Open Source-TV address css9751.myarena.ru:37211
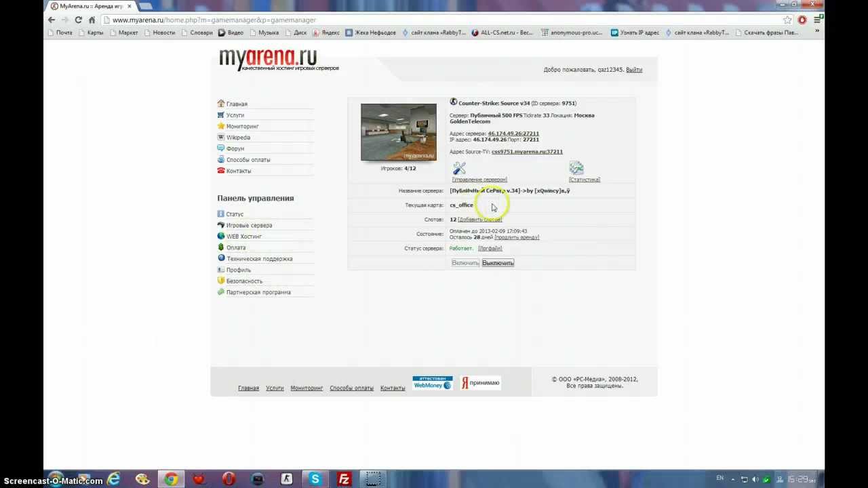 click(527, 152)
